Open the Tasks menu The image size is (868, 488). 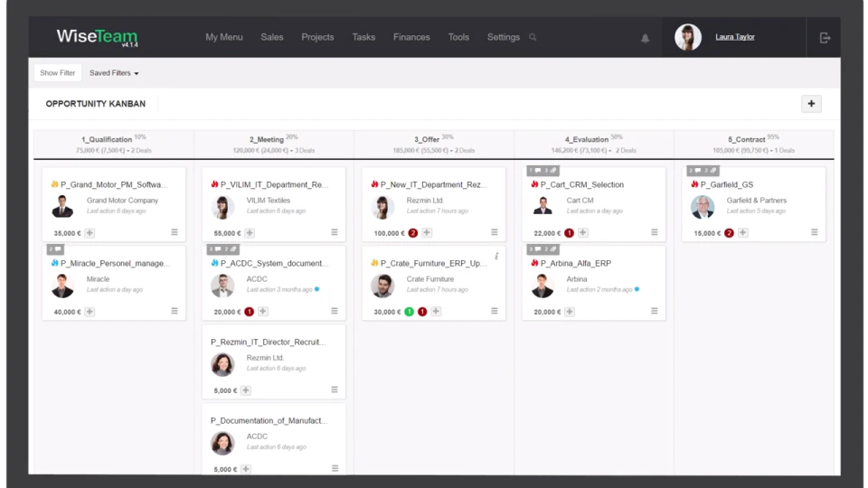coord(363,37)
